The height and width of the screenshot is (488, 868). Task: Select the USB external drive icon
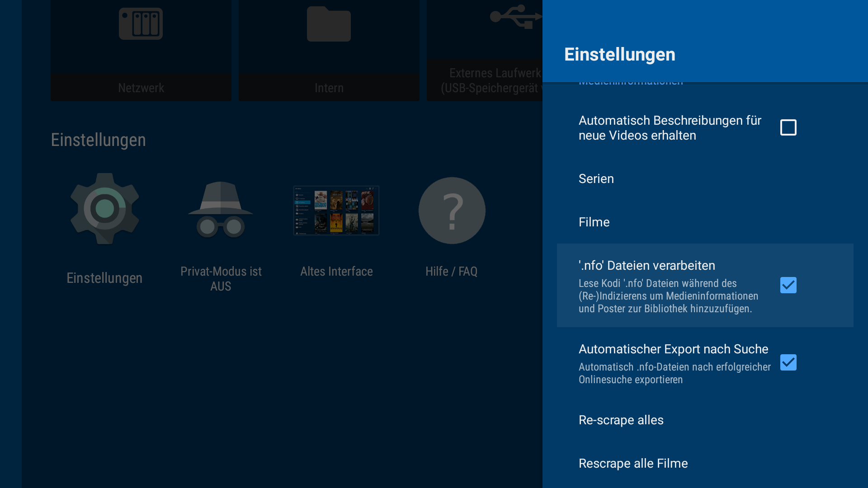click(515, 17)
